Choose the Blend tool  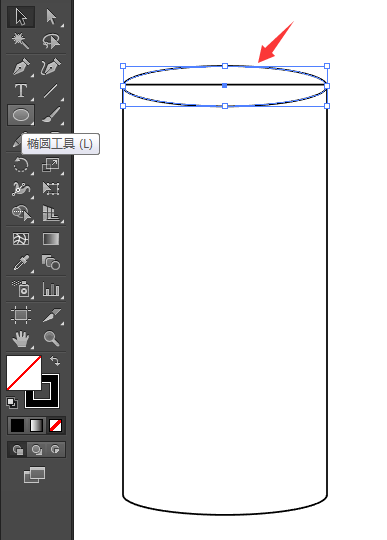click(x=51, y=263)
